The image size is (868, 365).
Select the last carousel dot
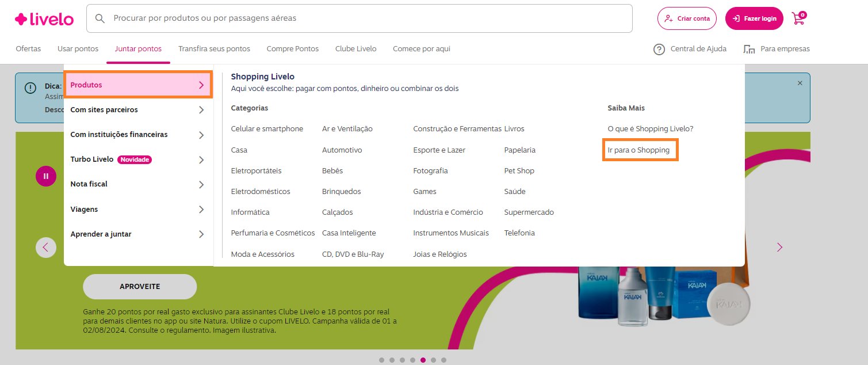tap(443, 360)
